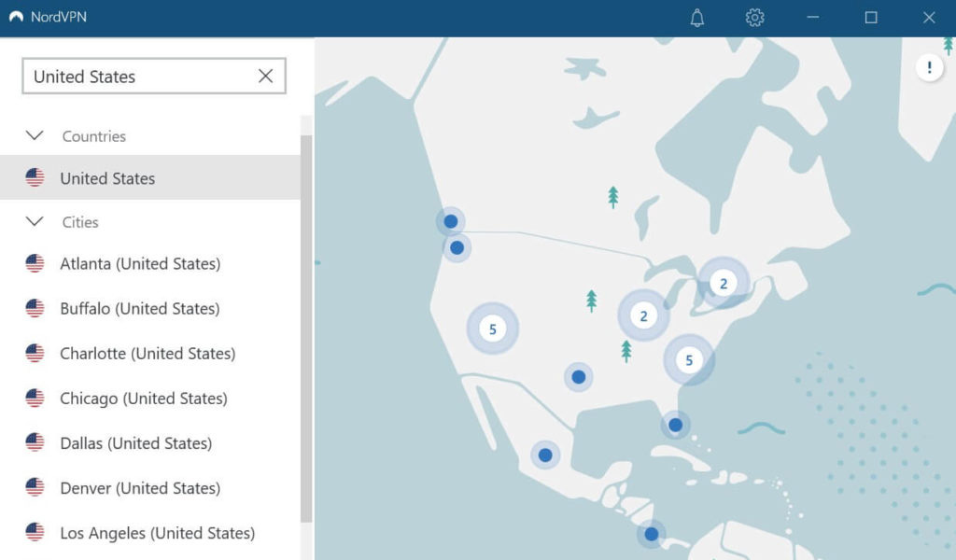The height and width of the screenshot is (560, 956).
Task: Click the Mexico server pin on map
Action: (545, 455)
